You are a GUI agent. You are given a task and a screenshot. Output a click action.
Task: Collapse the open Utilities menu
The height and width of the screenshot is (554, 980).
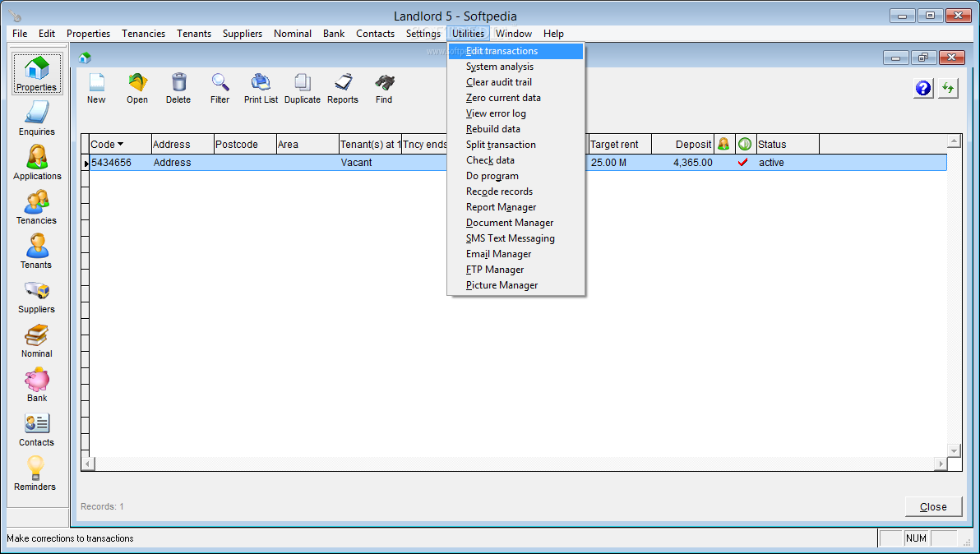click(468, 34)
